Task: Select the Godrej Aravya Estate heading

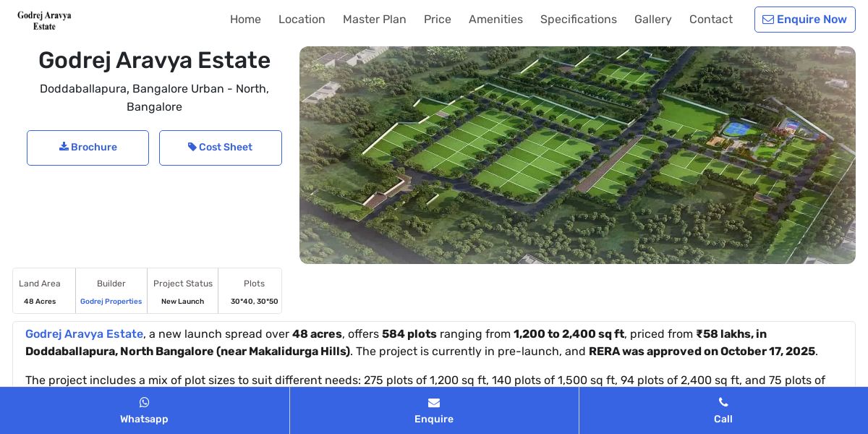Action: pyautogui.click(x=154, y=60)
